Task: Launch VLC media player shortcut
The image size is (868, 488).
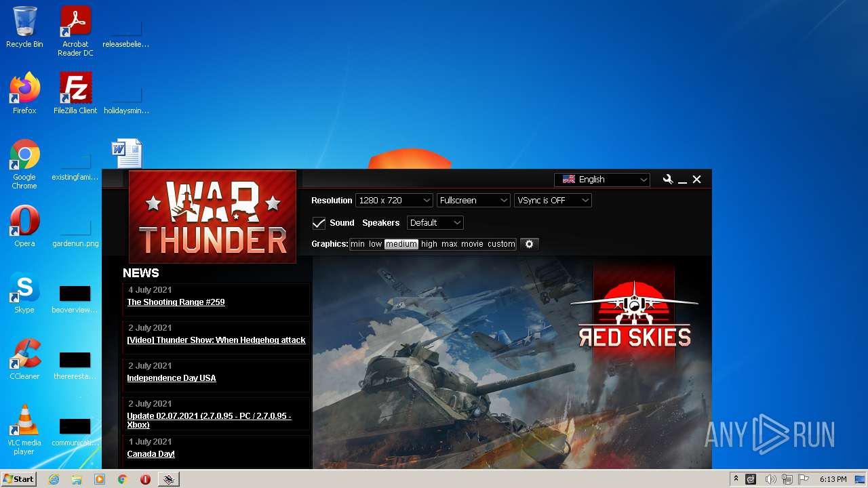Action: 24,430
